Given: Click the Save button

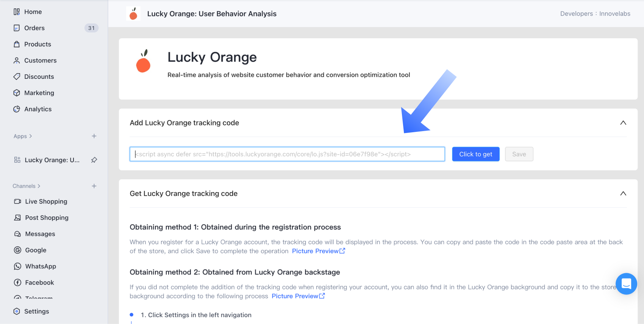Looking at the screenshot, I should pyautogui.click(x=519, y=154).
